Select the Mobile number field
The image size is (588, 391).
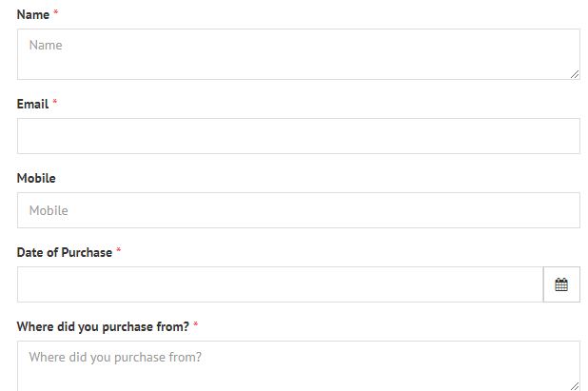coord(298,210)
